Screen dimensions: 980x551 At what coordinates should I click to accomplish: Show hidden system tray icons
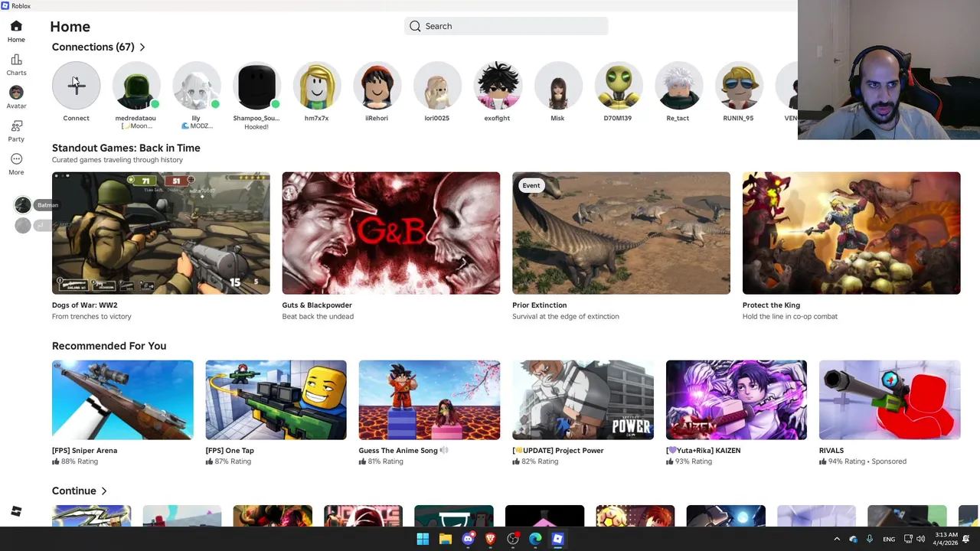pos(837,539)
